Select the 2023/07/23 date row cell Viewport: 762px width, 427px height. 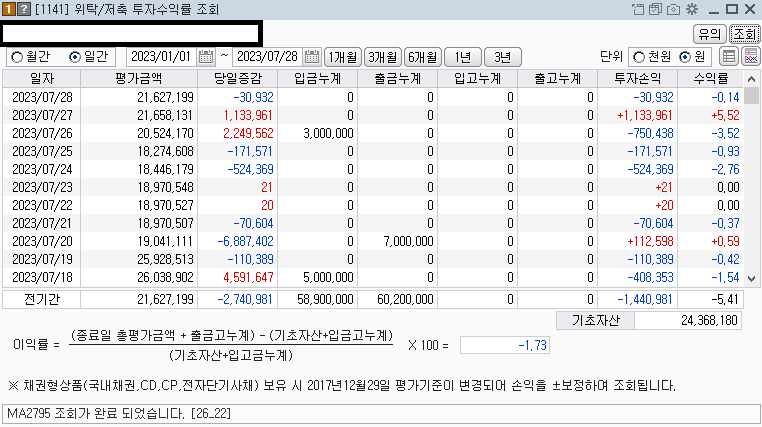click(x=42, y=187)
